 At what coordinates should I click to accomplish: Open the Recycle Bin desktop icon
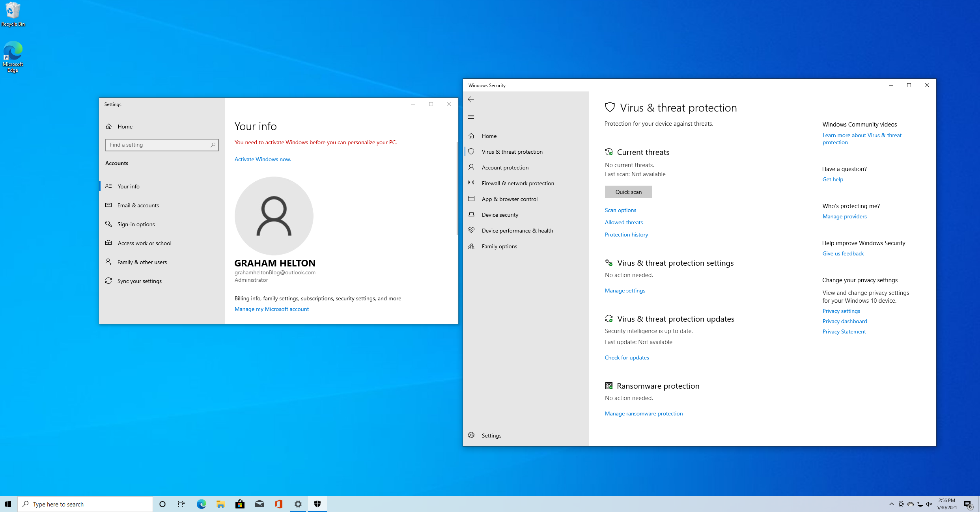[13, 14]
